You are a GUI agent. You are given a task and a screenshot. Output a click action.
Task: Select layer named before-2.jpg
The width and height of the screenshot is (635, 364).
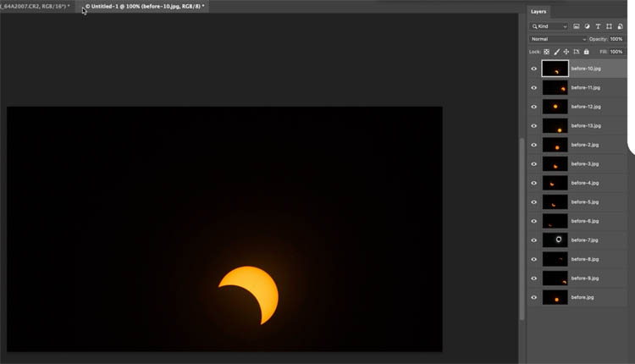[585, 145]
